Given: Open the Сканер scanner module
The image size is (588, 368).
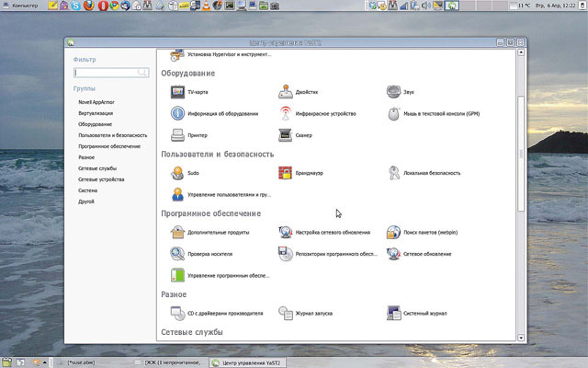Looking at the screenshot, I should tap(286, 135).
